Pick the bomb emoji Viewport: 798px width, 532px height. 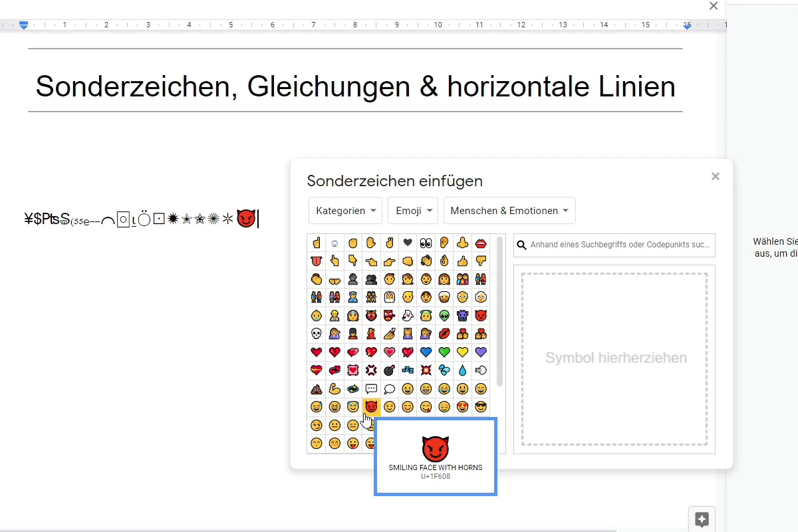(389, 370)
